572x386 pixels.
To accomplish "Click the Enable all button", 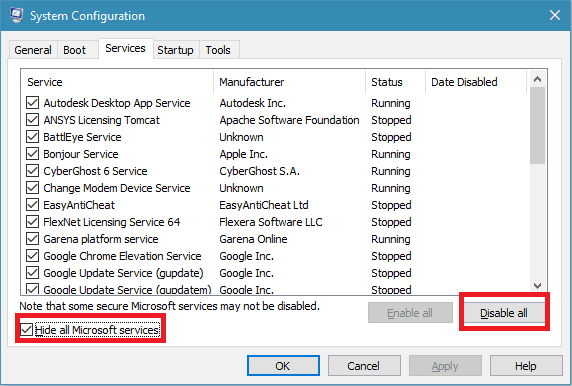I will [x=410, y=313].
